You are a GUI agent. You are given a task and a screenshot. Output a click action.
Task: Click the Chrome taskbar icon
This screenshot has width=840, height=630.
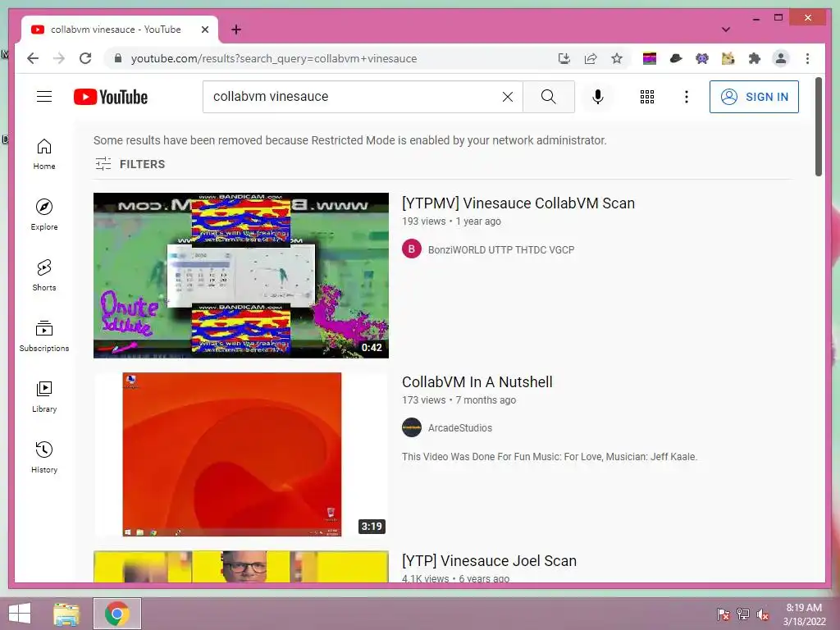pyautogui.click(x=117, y=614)
